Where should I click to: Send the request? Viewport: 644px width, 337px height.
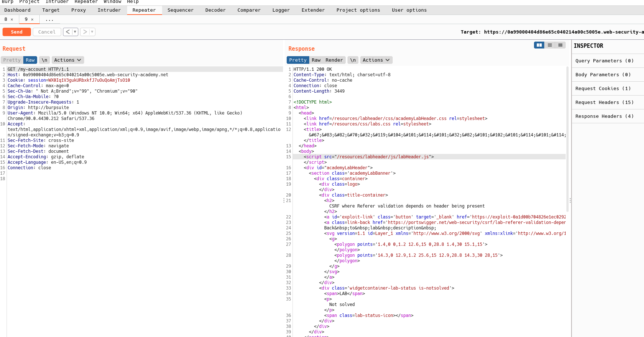17,32
